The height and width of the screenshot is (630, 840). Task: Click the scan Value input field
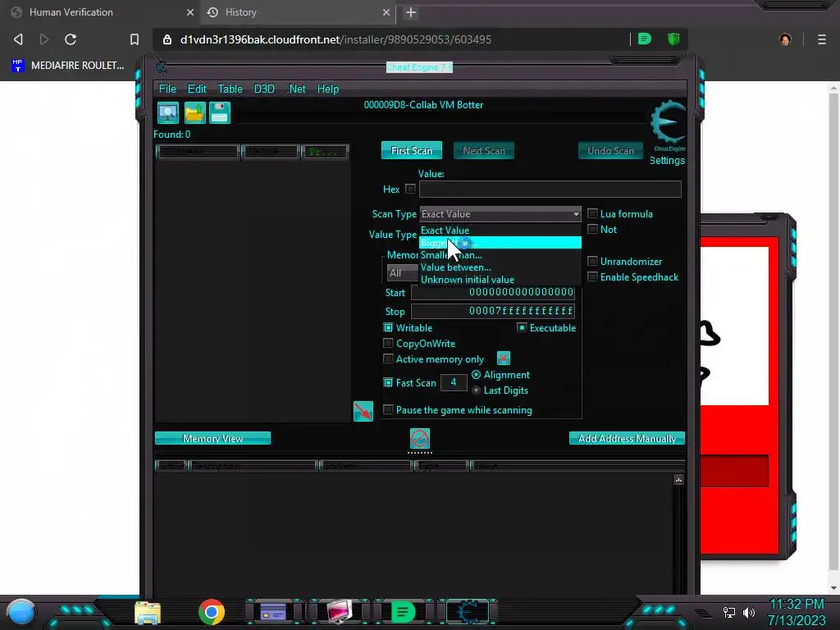click(550, 189)
